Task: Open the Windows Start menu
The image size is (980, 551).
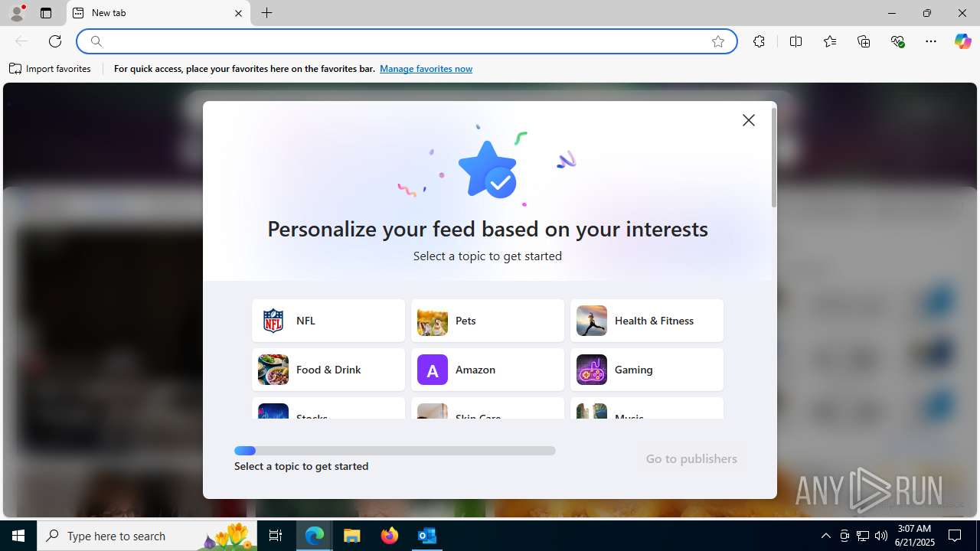Action: tap(18, 536)
